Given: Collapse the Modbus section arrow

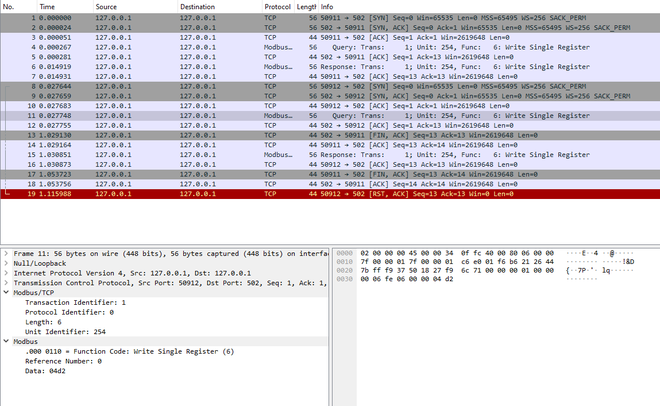Looking at the screenshot, I should [7, 341].
